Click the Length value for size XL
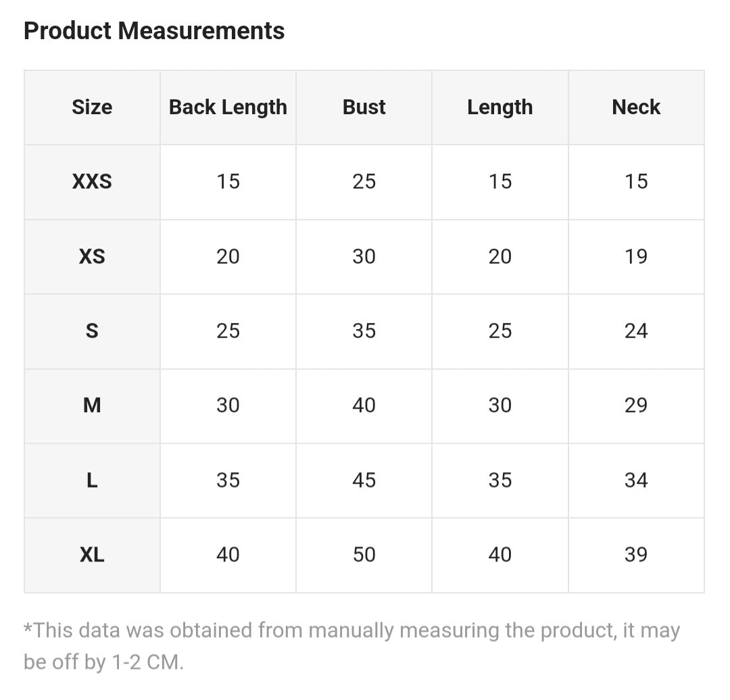This screenshot has width=730, height=700. pos(500,555)
